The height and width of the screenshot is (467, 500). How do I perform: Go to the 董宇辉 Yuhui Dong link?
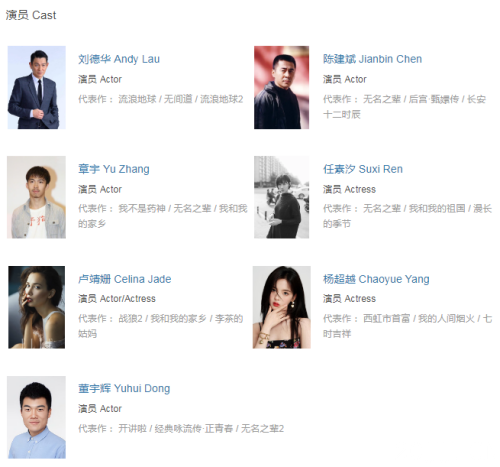click(124, 389)
